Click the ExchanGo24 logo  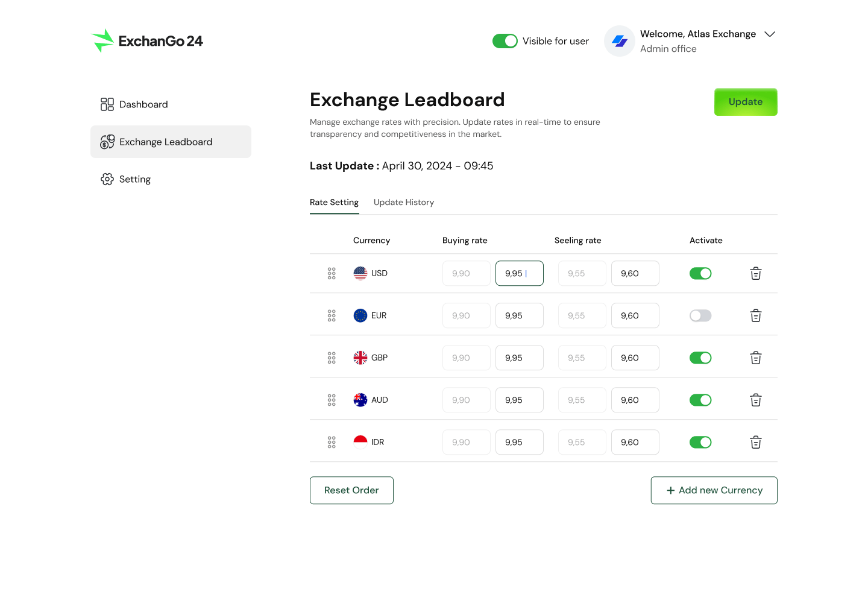coord(146,40)
